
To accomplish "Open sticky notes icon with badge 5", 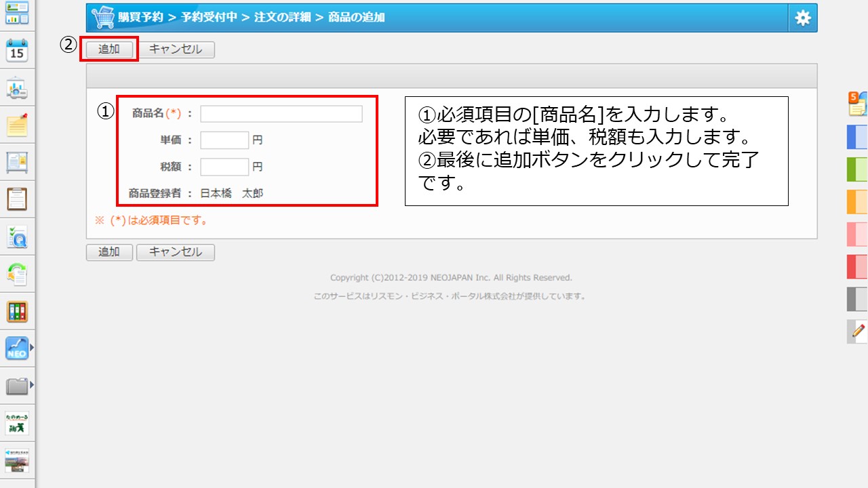I will pyautogui.click(x=857, y=104).
